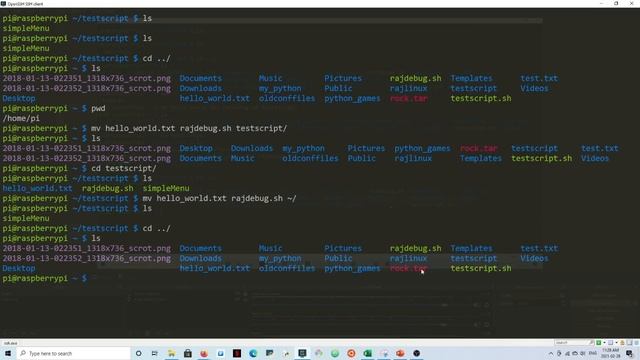Screen dimensions: 640x360
Task: Click hello_world.txt in the first home listing
Action: coord(215,99)
